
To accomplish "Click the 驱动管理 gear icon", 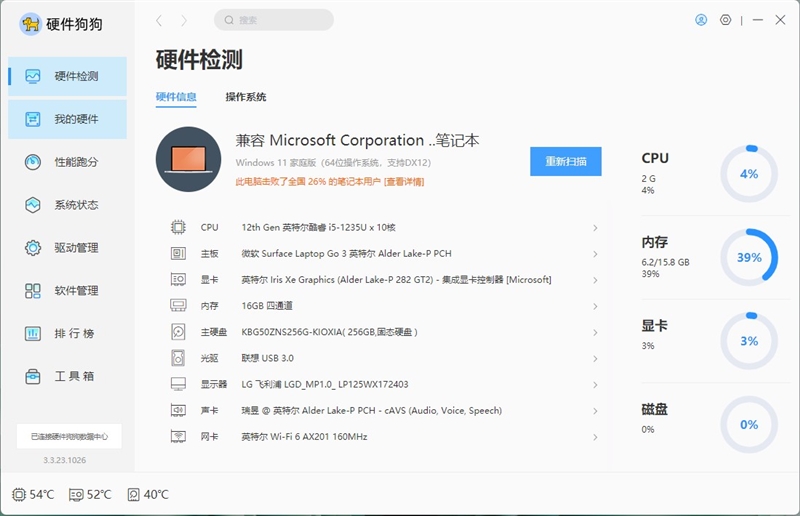I will pyautogui.click(x=33, y=248).
